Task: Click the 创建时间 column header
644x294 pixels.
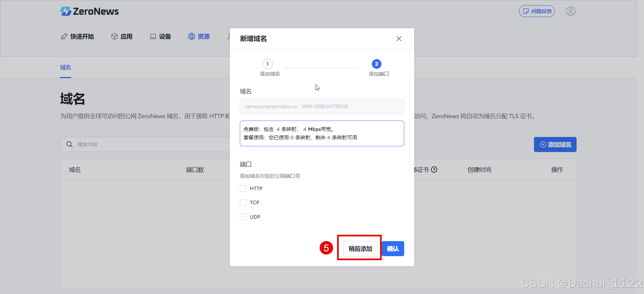Action: pyautogui.click(x=479, y=170)
